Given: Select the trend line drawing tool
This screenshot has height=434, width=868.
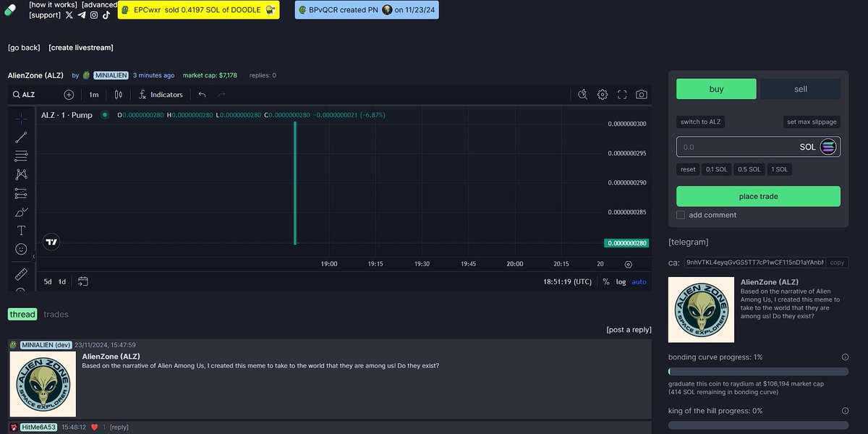Looking at the screenshot, I should (x=21, y=137).
